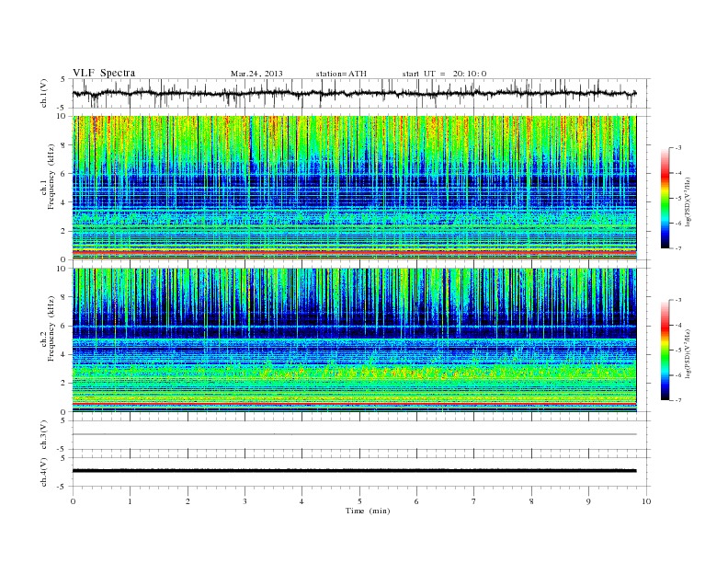Click the ch.1 colorbar "log(PSD)(V²/Hz)" label
The image size is (728, 563).
688,201
